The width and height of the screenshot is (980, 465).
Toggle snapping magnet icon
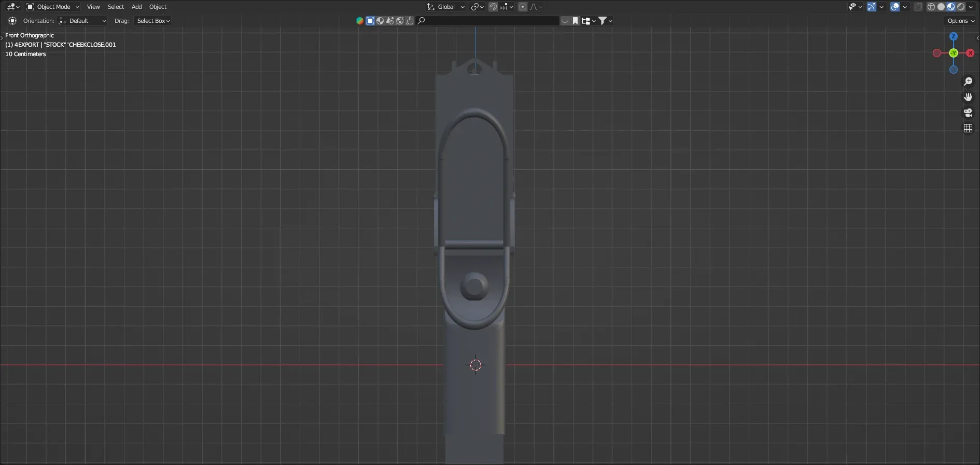click(493, 7)
